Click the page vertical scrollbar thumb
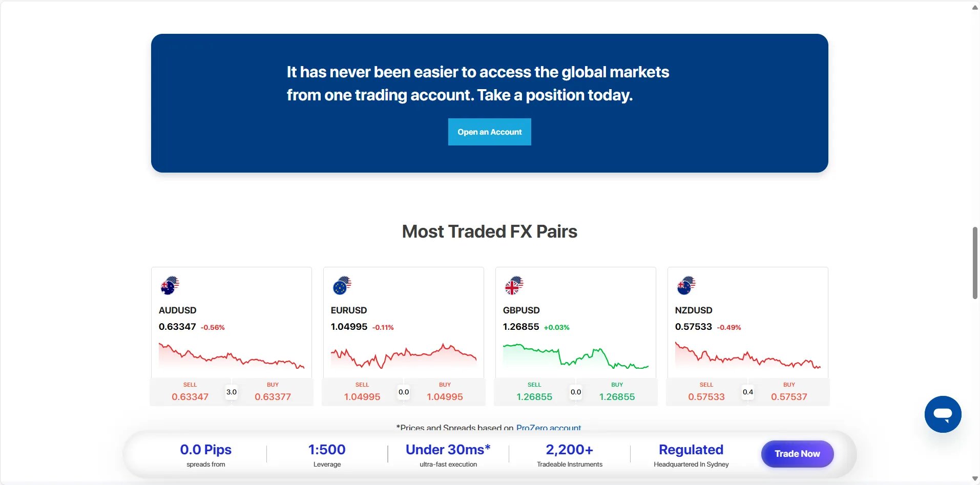This screenshot has width=980, height=485. click(975, 263)
